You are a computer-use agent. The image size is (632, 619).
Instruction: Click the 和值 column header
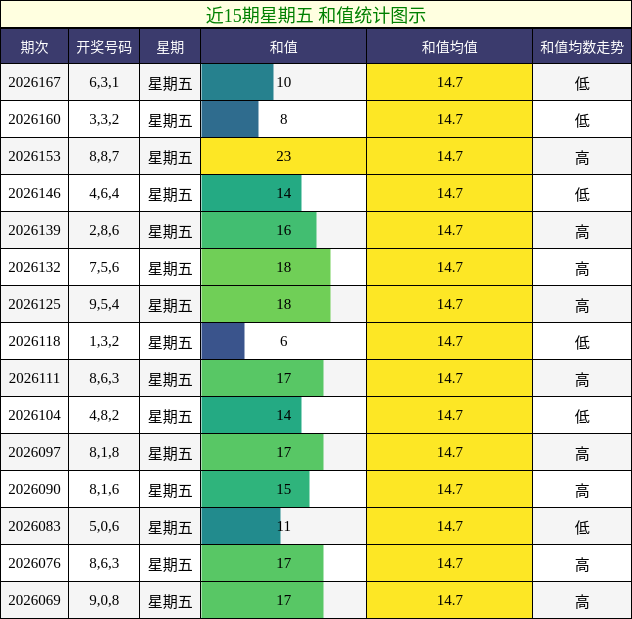coord(283,47)
